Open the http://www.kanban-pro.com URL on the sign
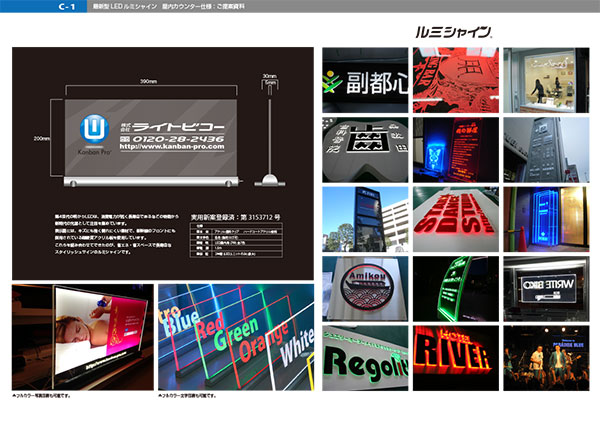The image size is (600, 434). [x=172, y=147]
